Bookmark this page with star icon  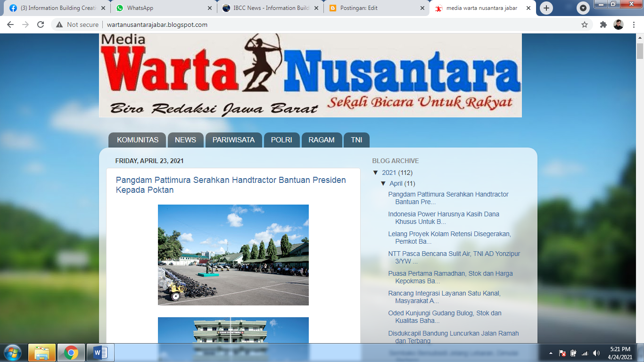[x=585, y=25]
